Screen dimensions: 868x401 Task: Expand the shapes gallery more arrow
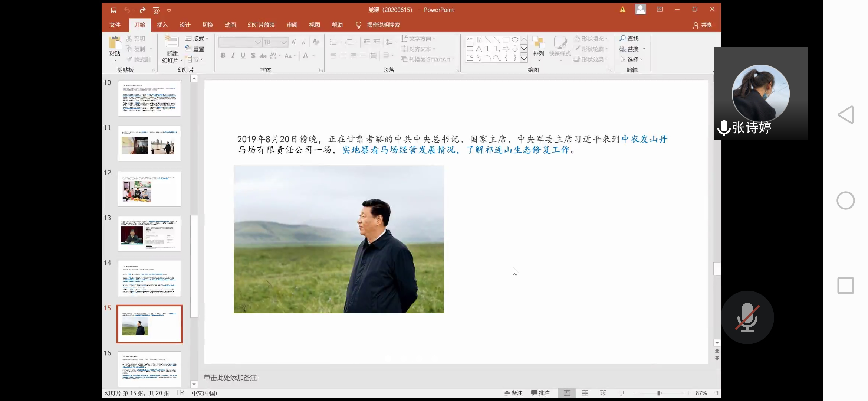coord(524,58)
